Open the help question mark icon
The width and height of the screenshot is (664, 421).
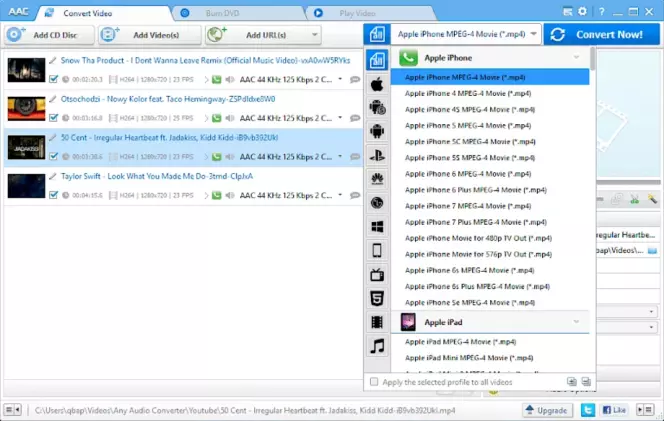[602, 12]
